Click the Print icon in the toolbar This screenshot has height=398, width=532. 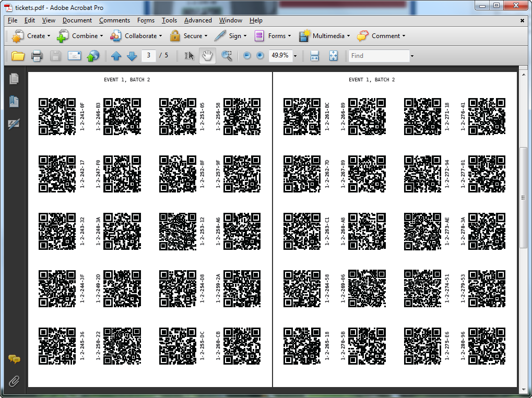click(37, 56)
